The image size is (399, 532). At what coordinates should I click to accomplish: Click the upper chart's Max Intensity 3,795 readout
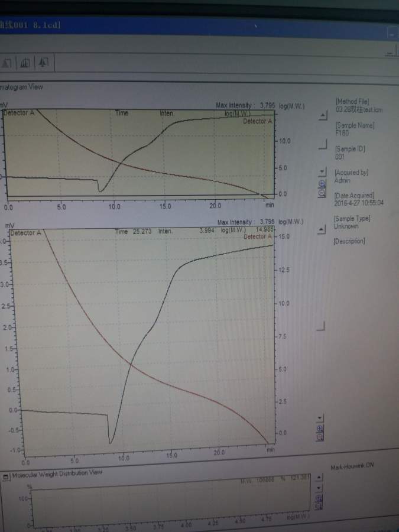click(x=246, y=106)
